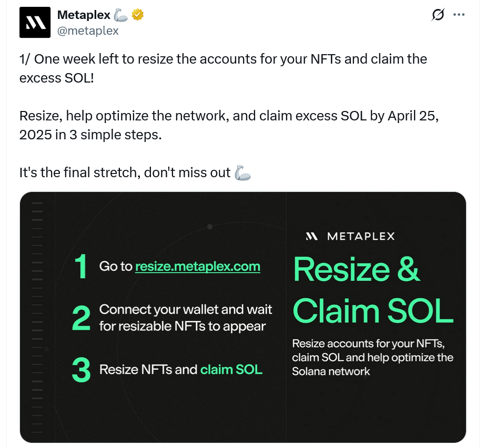Click the green step number 1
Image resolution: width=485 pixels, height=448 pixels.
point(80,267)
